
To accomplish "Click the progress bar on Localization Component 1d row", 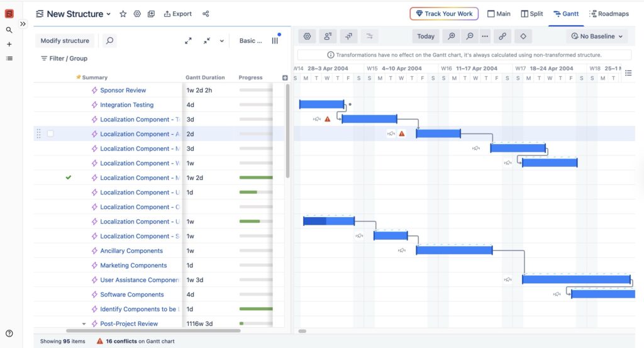I will pos(256,193).
